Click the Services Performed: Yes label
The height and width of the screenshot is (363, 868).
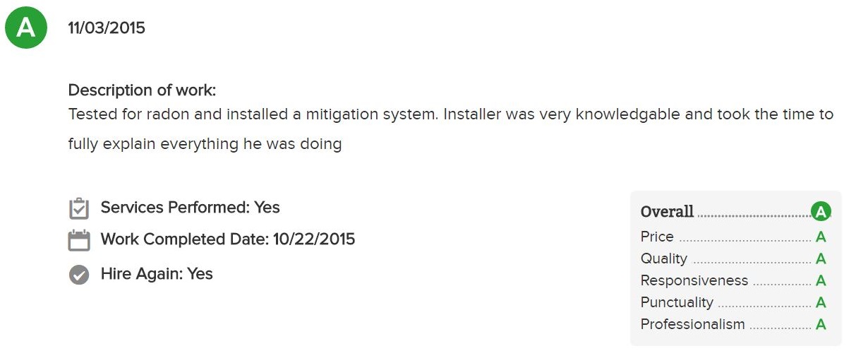coord(191,208)
